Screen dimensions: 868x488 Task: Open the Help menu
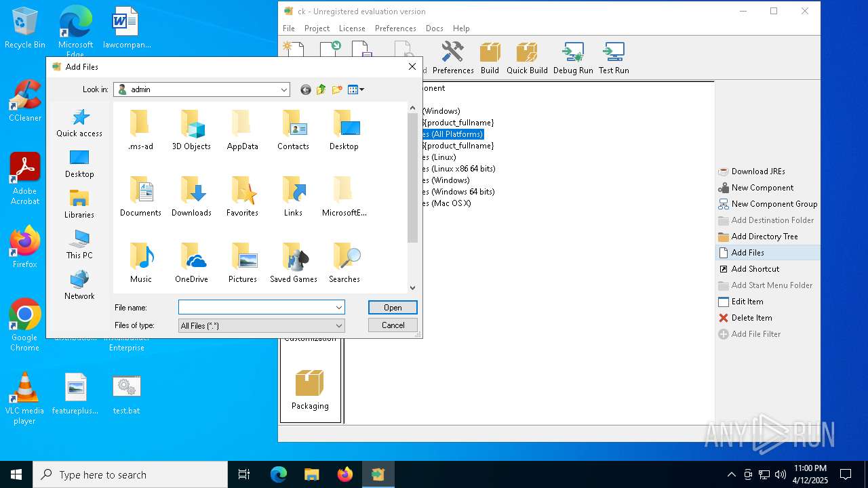[461, 28]
